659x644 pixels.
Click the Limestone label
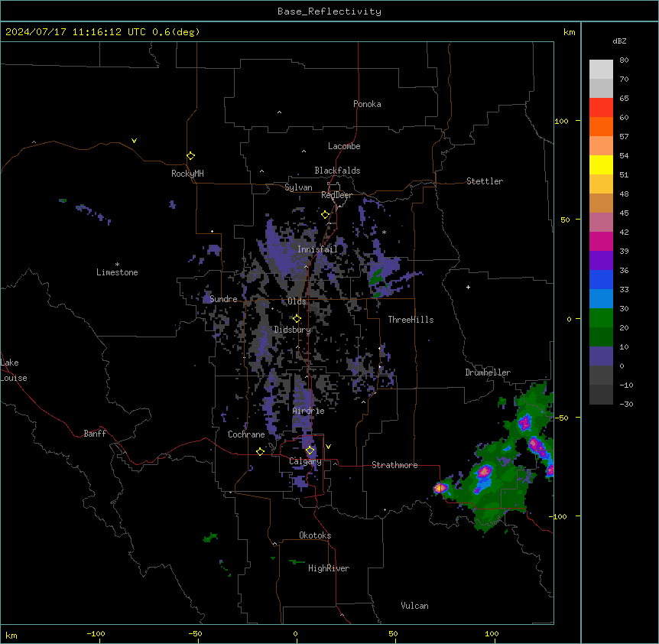tap(117, 272)
